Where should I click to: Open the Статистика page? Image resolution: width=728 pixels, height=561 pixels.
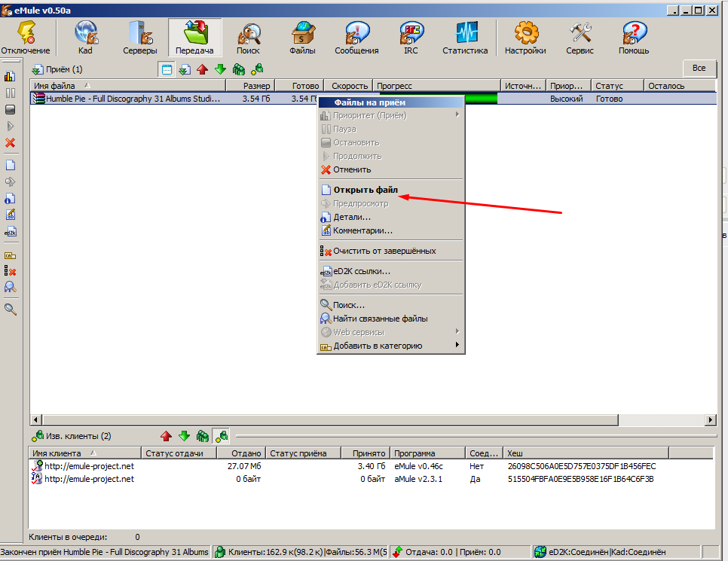465,38
